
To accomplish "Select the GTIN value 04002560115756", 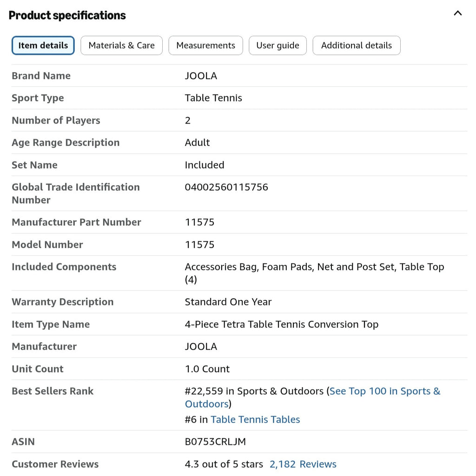I will click(x=226, y=187).
